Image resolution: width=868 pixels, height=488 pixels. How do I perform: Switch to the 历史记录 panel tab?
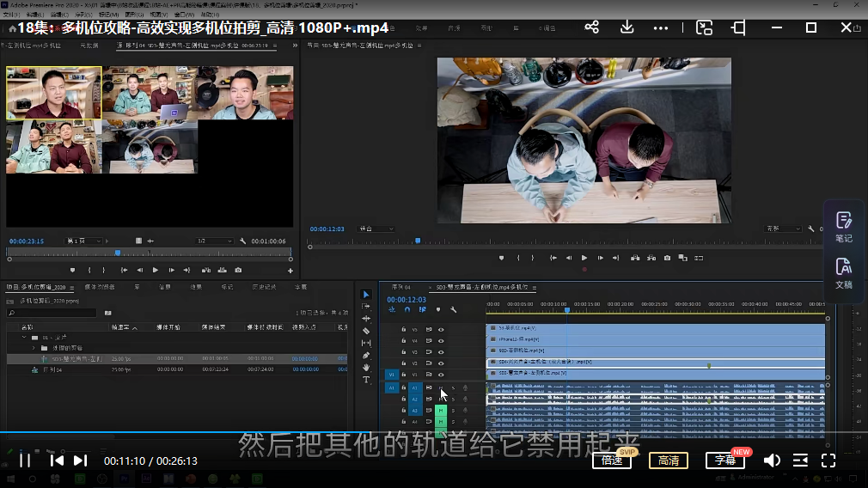(x=262, y=287)
